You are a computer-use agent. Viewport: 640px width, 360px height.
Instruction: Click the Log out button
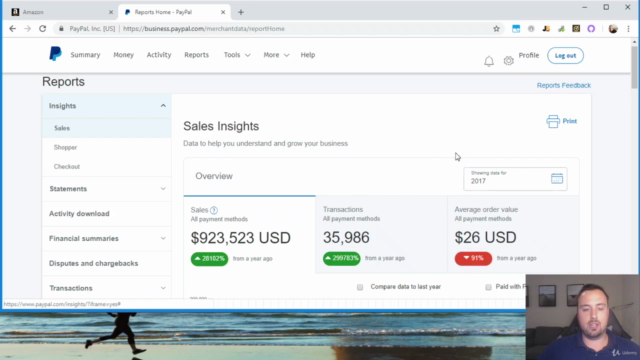[565, 56]
